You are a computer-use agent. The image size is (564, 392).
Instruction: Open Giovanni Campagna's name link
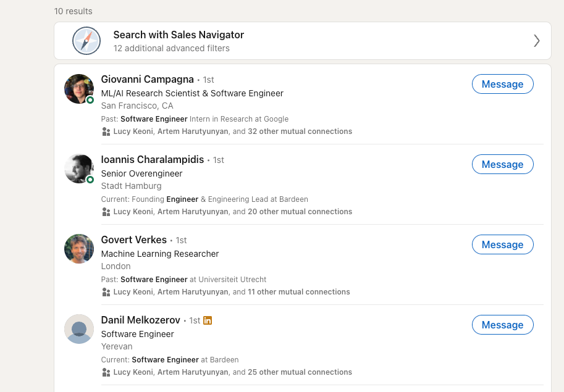coord(148,79)
